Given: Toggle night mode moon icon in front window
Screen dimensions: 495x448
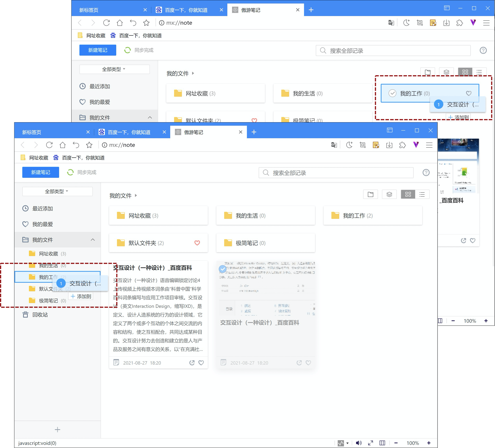Looking at the screenshot, I should coord(349,145).
